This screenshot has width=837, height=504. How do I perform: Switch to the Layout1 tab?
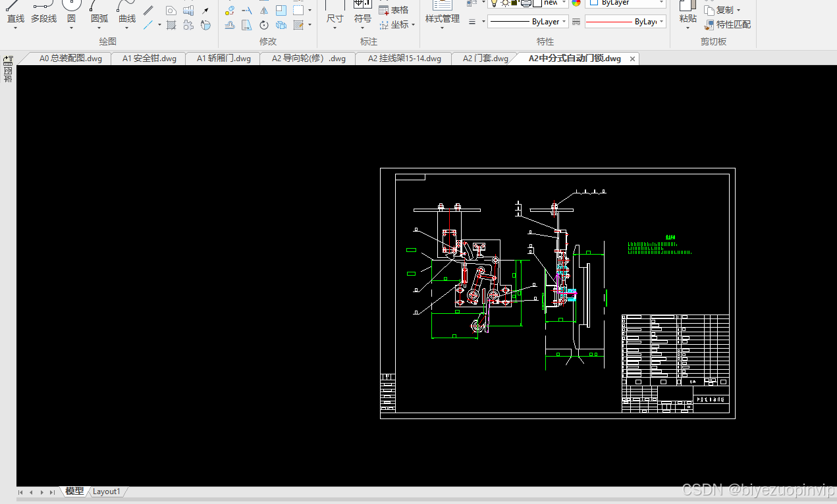click(106, 491)
